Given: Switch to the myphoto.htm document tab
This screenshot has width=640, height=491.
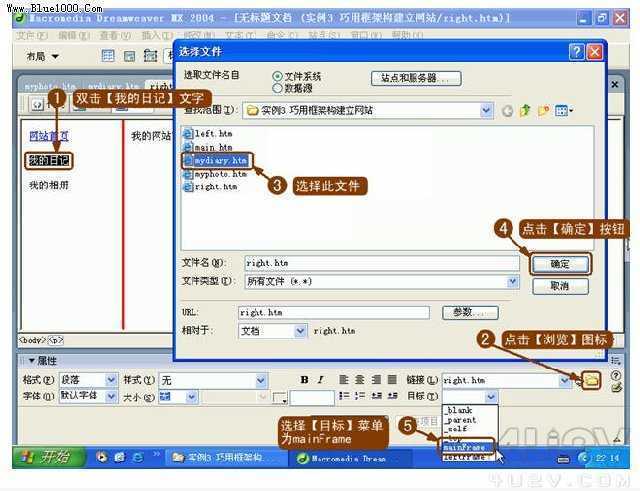Looking at the screenshot, I should click(x=50, y=86).
